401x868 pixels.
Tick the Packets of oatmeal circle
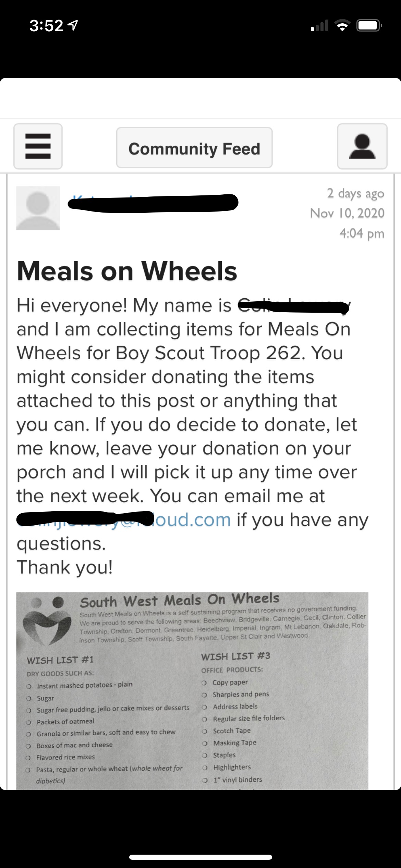point(29,722)
